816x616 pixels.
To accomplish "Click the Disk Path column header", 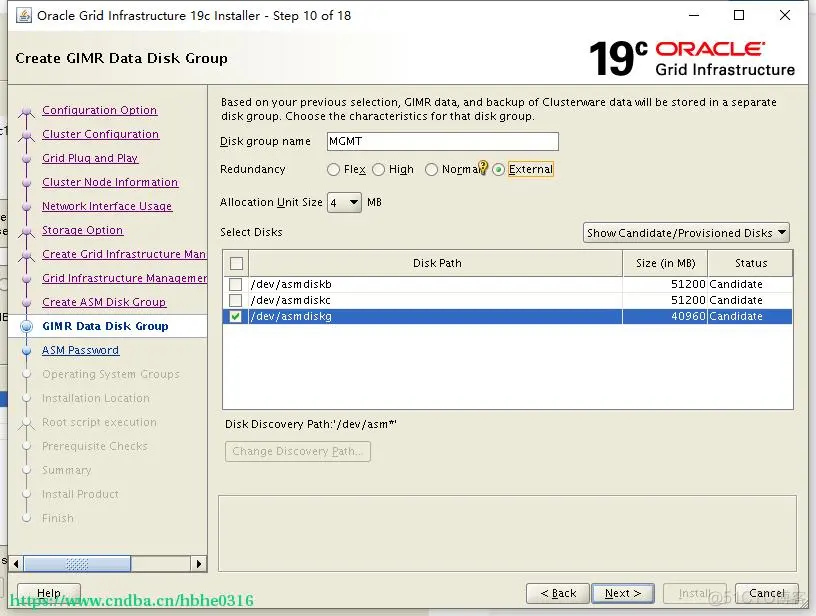I will point(436,263).
